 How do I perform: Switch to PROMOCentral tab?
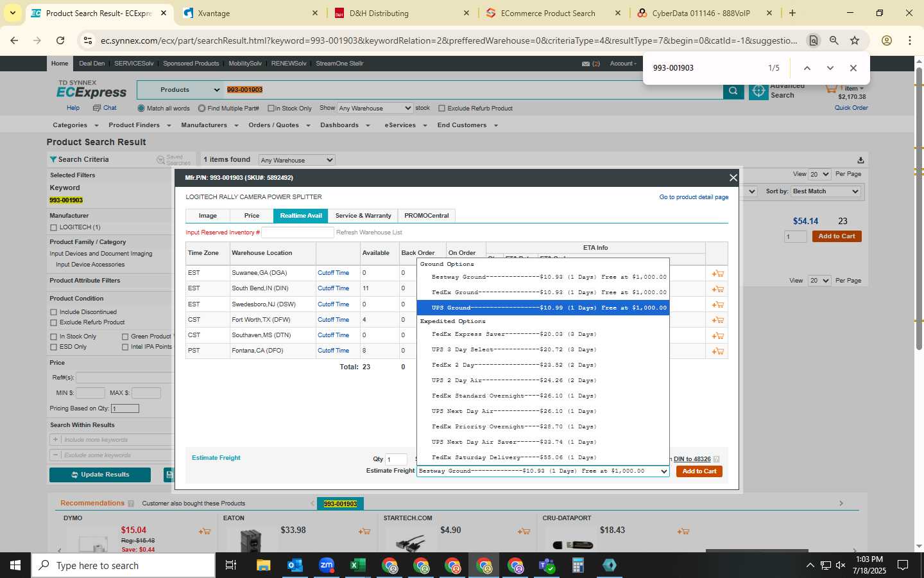click(x=427, y=216)
